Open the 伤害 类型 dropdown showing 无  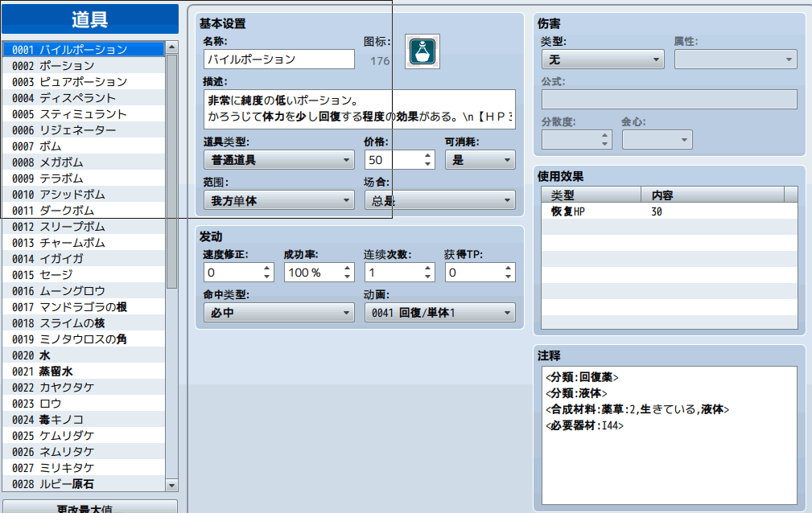tap(603, 60)
